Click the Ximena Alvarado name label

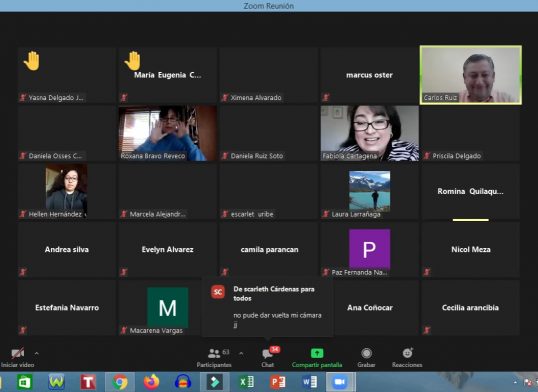coord(256,97)
